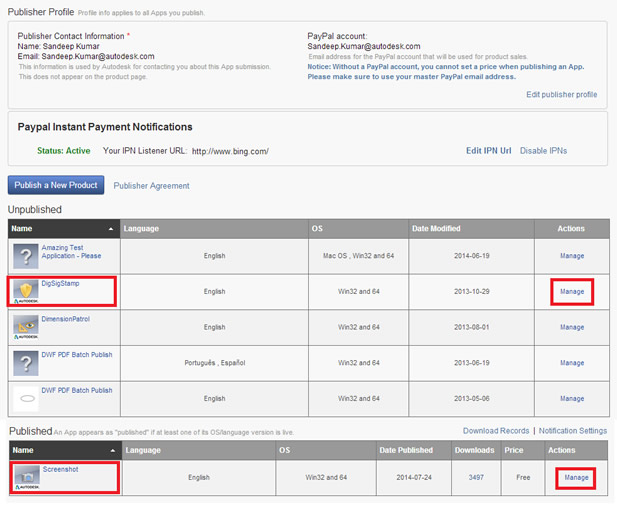617x505 pixels.
Task: Click the Edit IPN Url link
Action: click(488, 151)
